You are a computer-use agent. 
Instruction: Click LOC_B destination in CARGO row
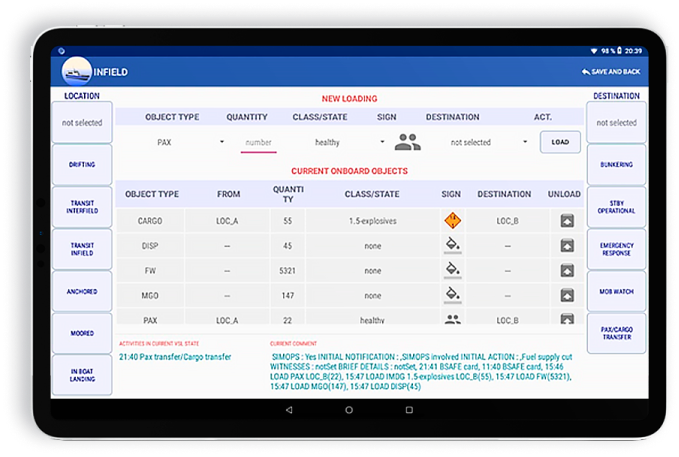coord(508,221)
